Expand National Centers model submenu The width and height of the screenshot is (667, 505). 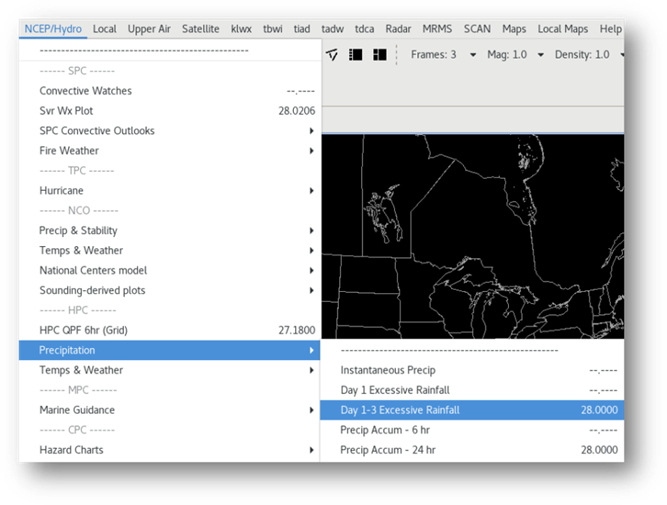tap(170, 270)
